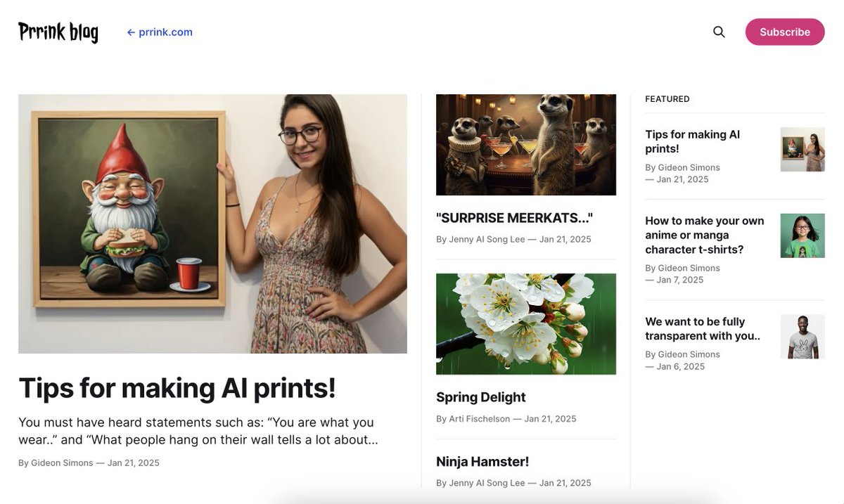Click featured gnome print small thumbnail
This screenshot has width=844, height=504.
803,149
